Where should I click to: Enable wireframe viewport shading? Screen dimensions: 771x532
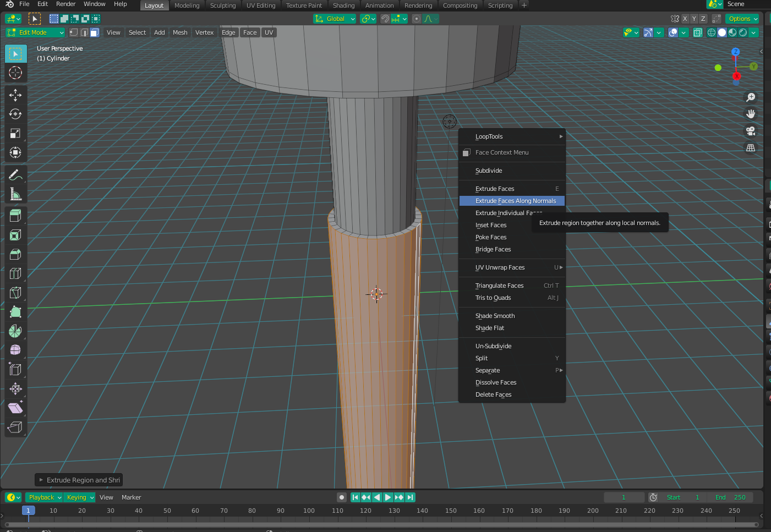tap(712, 32)
